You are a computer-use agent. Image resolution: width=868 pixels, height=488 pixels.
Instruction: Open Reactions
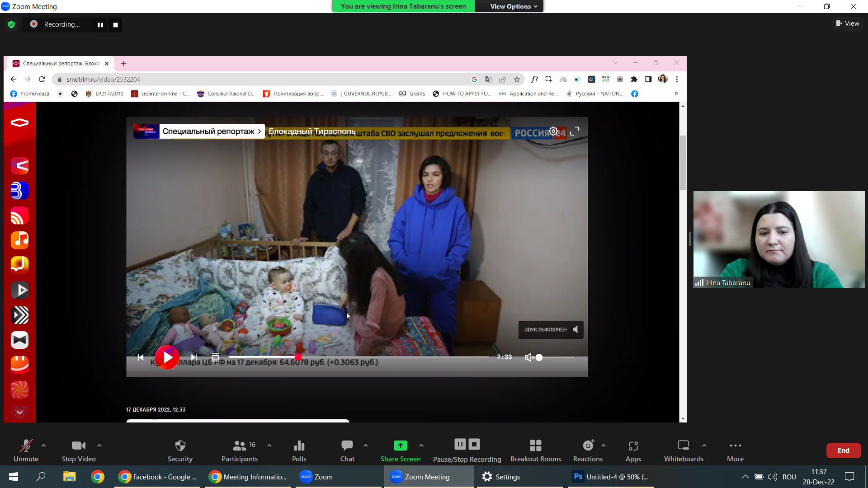pyautogui.click(x=588, y=450)
